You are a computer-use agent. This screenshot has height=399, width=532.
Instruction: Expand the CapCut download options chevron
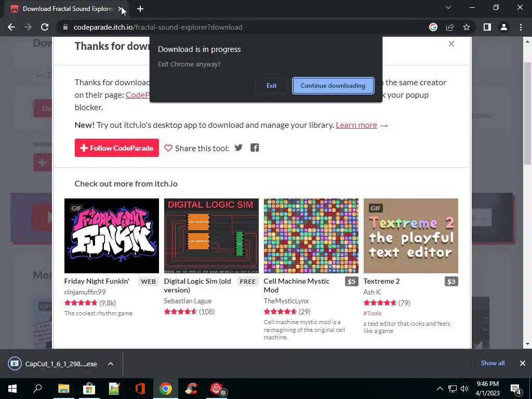point(111,364)
